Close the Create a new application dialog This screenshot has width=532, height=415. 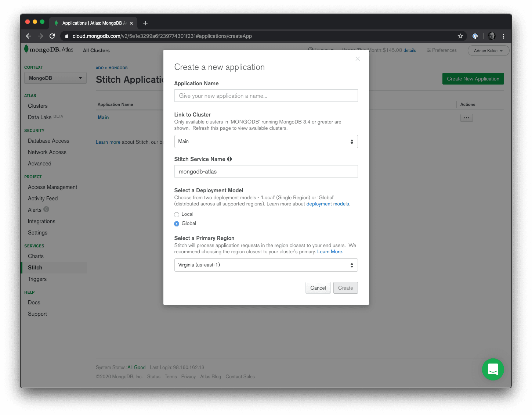coord(358,59)
